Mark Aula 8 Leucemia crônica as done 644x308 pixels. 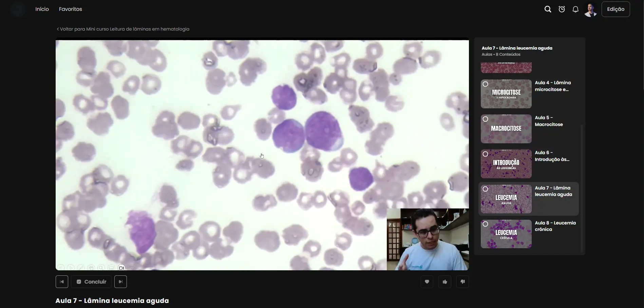click(486, 224)
